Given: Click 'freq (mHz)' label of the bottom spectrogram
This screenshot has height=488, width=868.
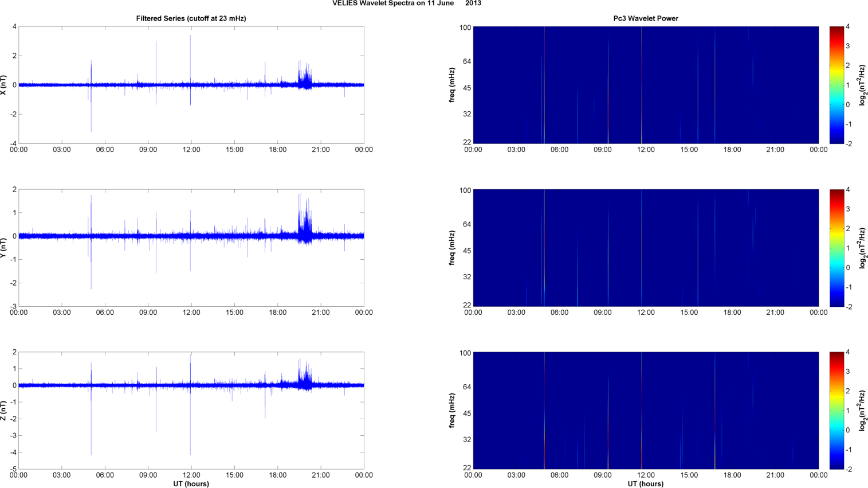Looking at the screenshot, I should 452,411.
